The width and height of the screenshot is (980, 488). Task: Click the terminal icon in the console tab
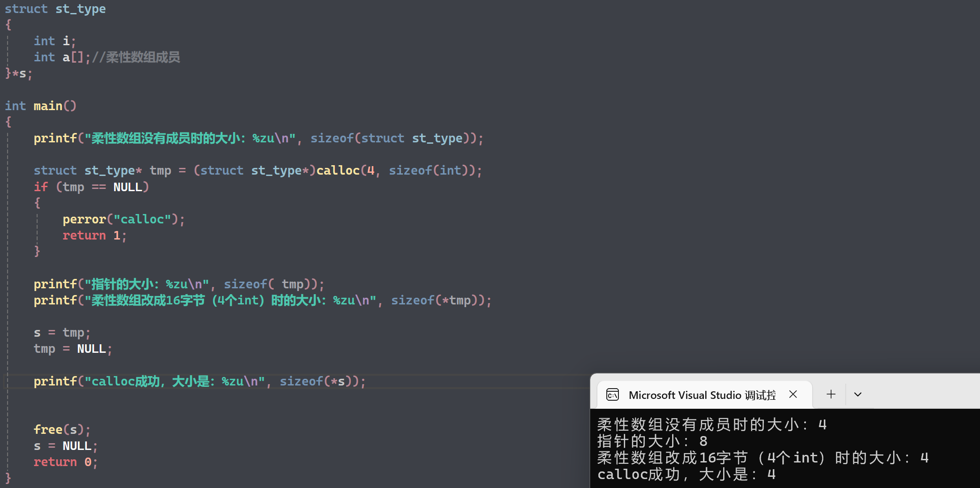click(612, 394)
